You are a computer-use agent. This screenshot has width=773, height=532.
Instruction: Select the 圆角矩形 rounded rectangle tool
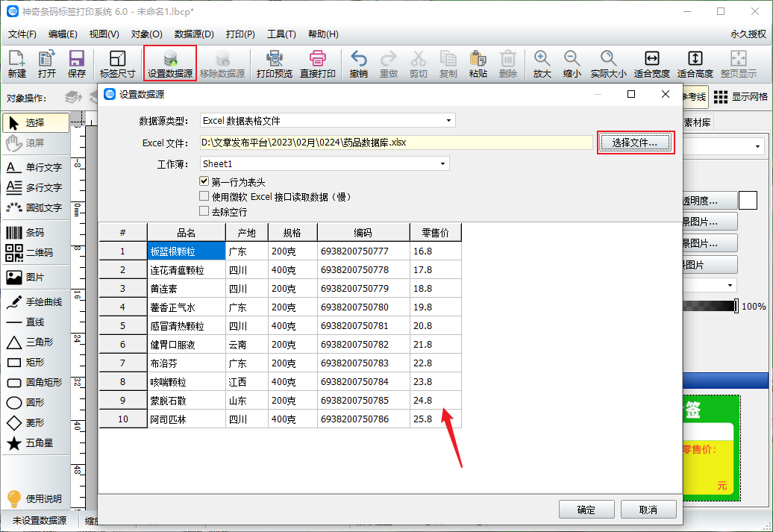point(36,383)
